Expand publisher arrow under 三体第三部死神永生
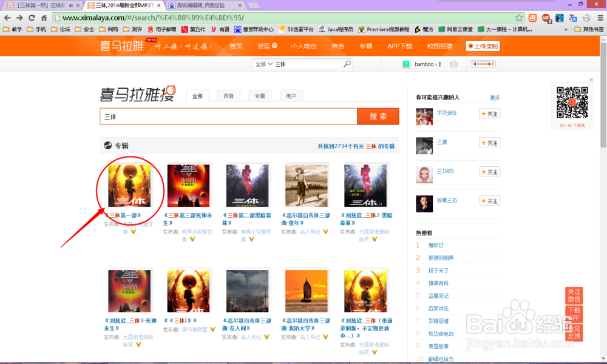Image resolution: width=607 pixels, height=364 pixels. (x=192, y=240)
